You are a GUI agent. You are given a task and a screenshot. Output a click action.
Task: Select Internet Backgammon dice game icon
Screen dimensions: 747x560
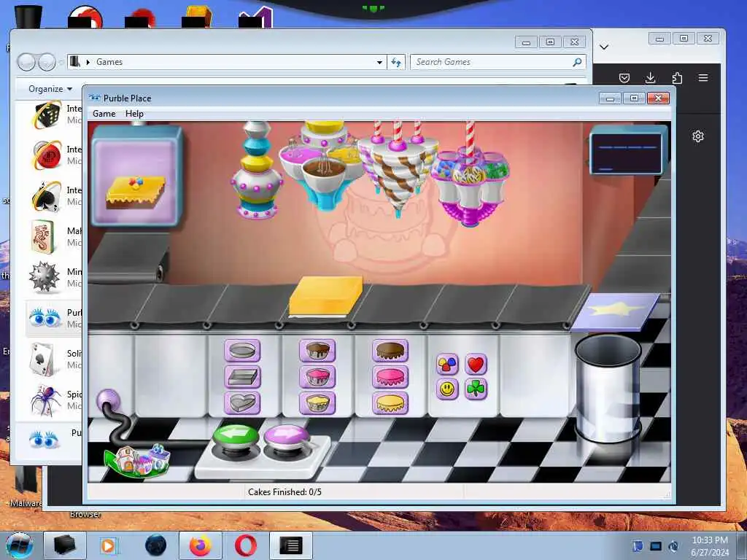(x=46, y=114)
